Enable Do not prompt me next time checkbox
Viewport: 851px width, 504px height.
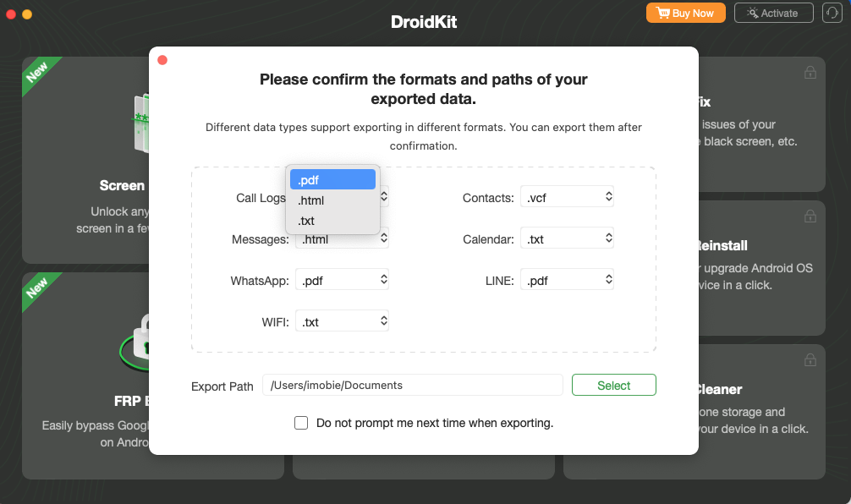click(x=301, y=423)
